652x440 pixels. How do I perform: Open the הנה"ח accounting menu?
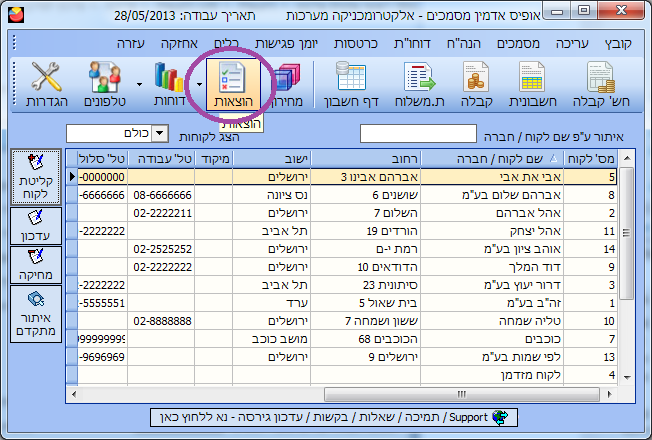(464, 43)
